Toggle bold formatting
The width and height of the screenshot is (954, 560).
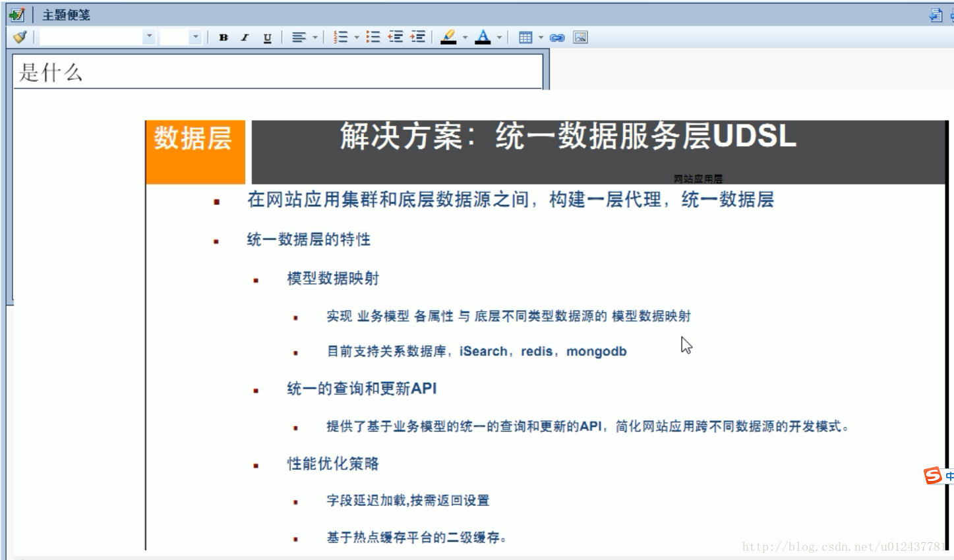[224, 38]
